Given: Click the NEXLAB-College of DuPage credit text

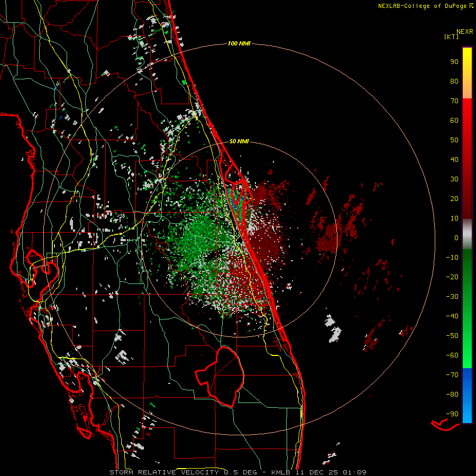Looking at the screenshot, I should (x=425, y=6).
